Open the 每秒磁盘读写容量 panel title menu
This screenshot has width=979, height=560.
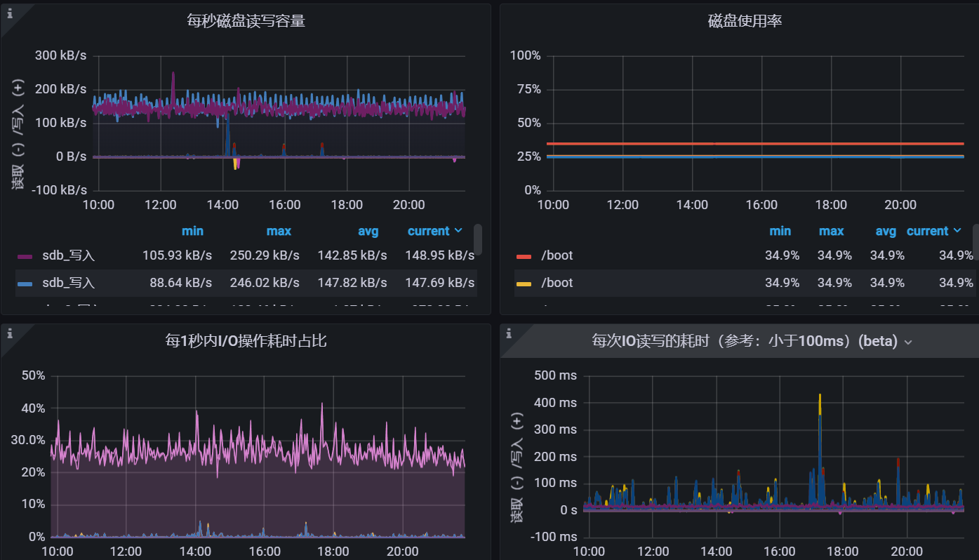click(x=246, y=21)
